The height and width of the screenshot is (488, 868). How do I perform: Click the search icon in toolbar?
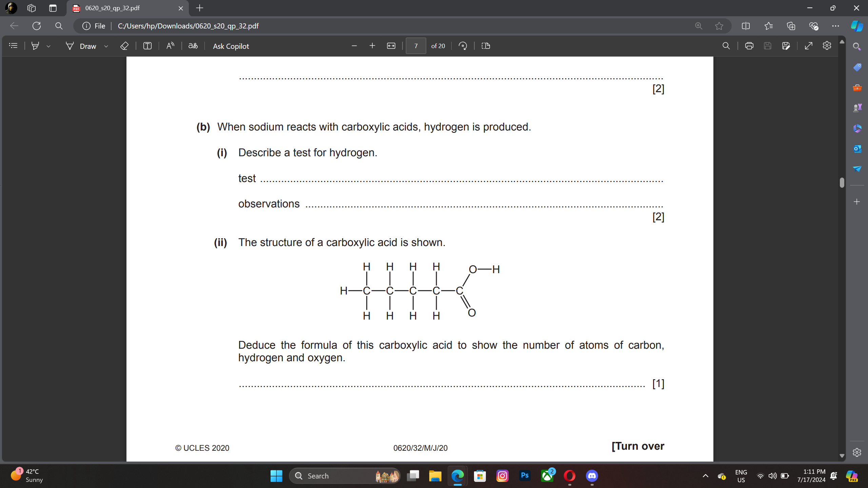click(726, 46)
